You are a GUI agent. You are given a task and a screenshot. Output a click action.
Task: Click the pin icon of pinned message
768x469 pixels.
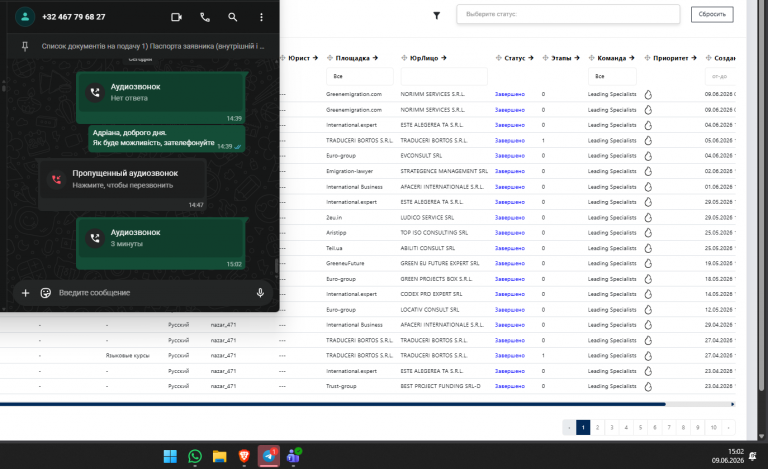(x=24, y=46)
